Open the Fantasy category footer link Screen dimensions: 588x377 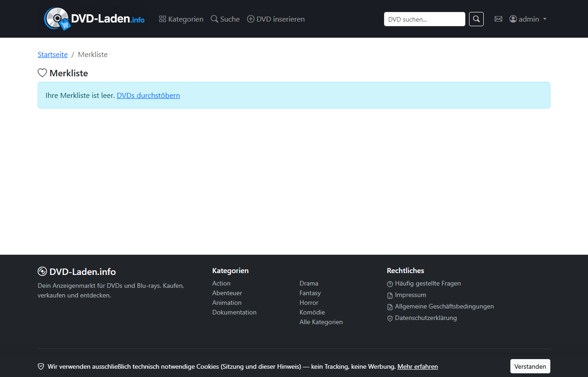tap(310, 293)
